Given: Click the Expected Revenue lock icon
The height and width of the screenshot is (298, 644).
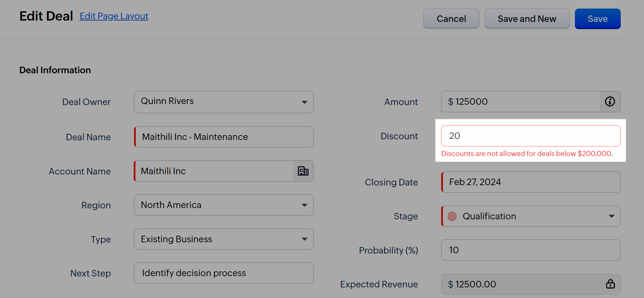Looking at the screenshot, I should (x=610, y=284).
